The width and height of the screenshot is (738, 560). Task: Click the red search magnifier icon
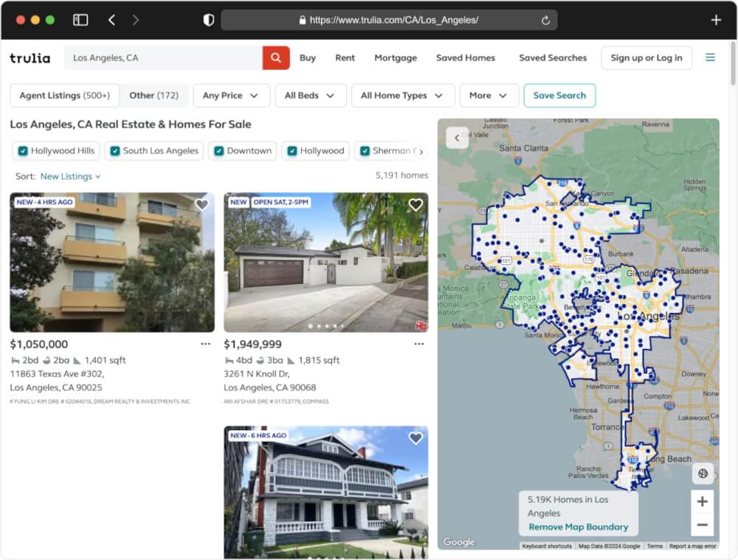[x=276, y=57]
